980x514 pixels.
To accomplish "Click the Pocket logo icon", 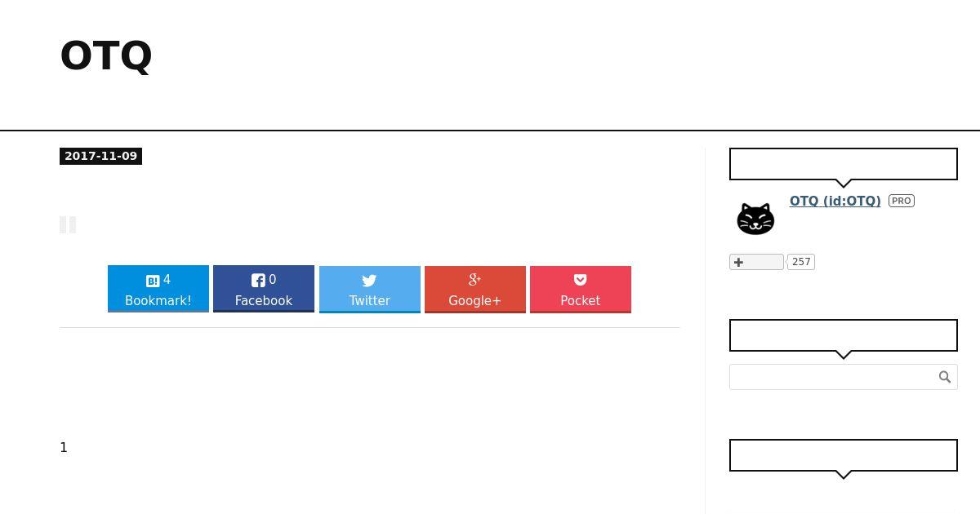I will (580, 280).
